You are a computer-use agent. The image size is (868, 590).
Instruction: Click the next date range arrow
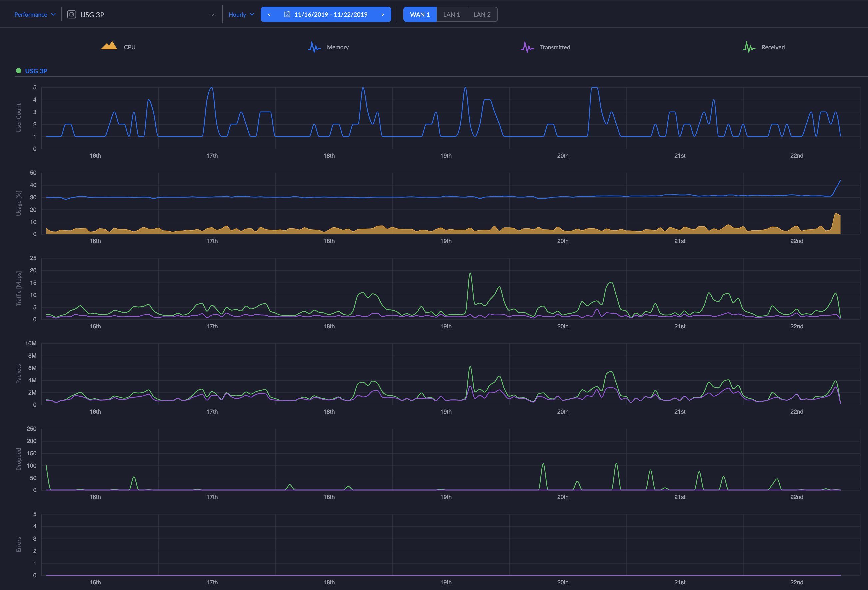pos(383,13)
